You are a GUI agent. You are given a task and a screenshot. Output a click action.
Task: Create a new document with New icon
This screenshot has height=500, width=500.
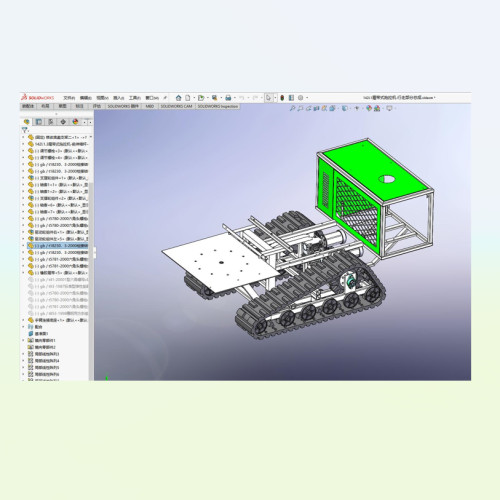(188, 98)
